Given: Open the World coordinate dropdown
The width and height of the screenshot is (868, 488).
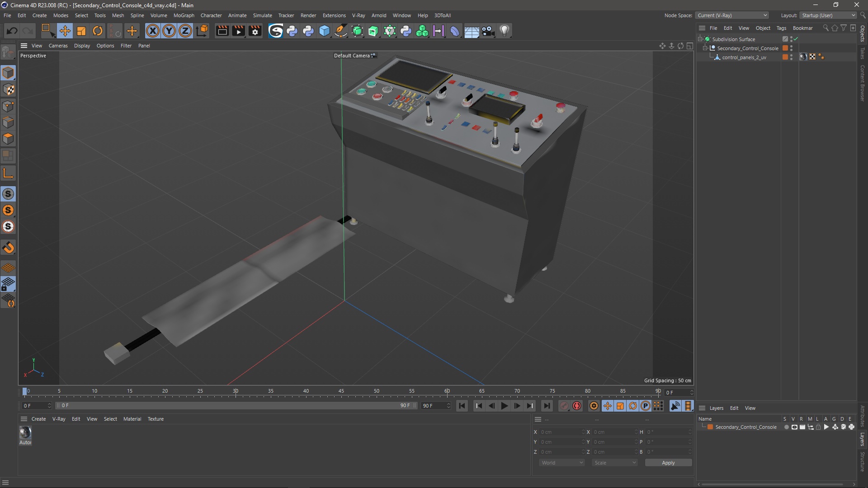Looking at the screenshot, I should [x=562, y=463].
